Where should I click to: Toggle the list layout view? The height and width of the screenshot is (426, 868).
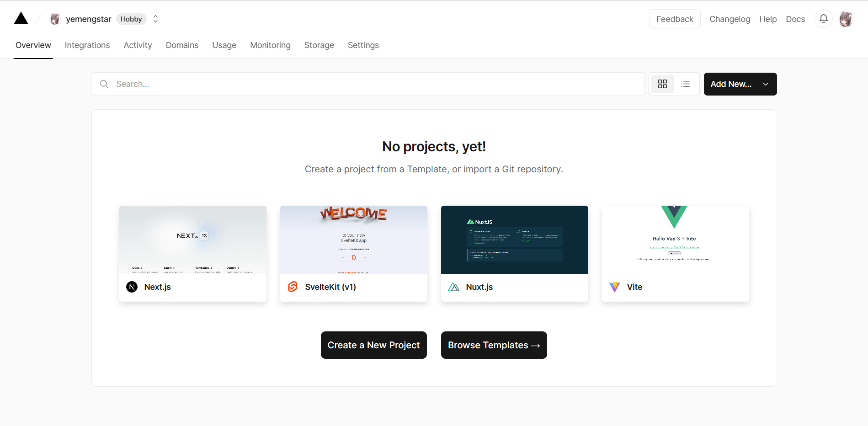pos(685,84)
